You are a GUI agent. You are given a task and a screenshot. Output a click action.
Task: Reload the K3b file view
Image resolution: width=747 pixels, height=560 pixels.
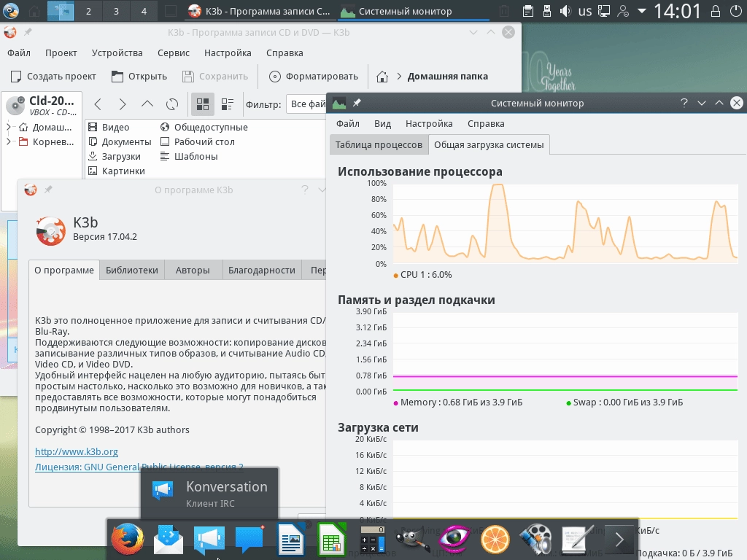(172, 104)
